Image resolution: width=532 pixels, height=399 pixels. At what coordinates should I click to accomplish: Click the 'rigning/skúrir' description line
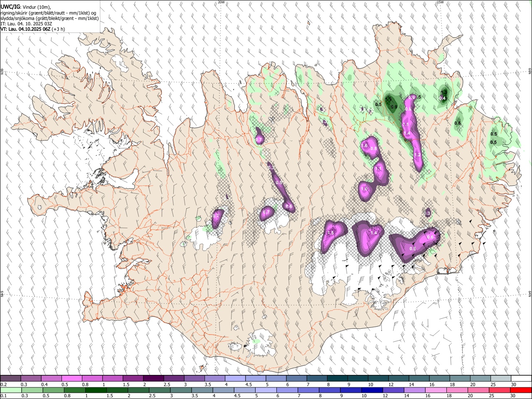tap(48, 13)
